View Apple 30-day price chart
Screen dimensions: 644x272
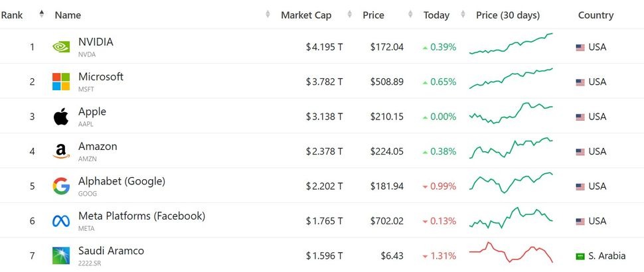(511, 114)
